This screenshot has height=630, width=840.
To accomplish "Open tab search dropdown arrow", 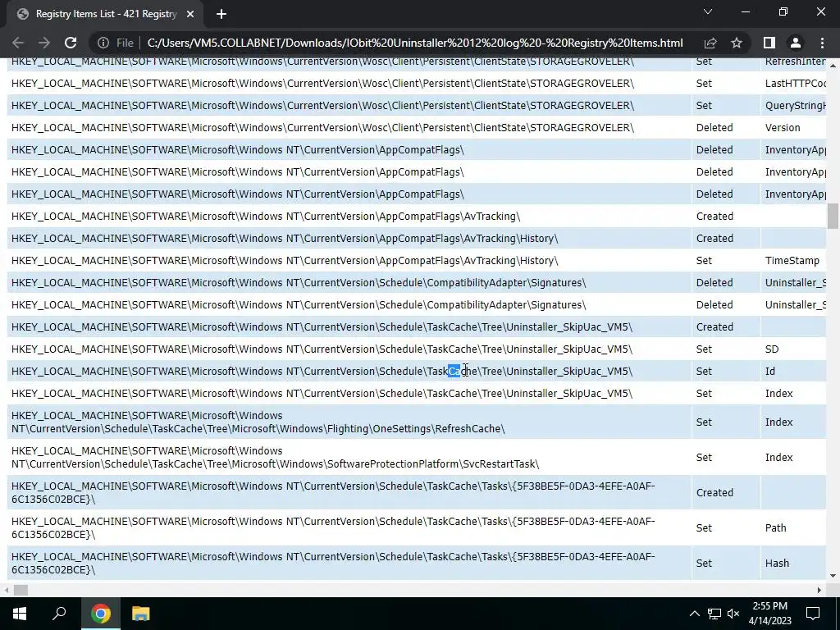I will 708,11.
